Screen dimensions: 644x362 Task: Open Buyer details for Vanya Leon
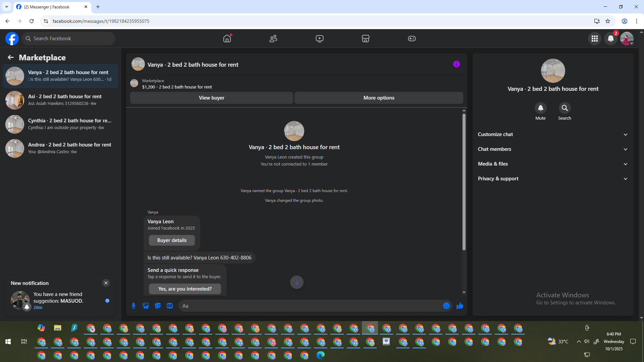172,240
